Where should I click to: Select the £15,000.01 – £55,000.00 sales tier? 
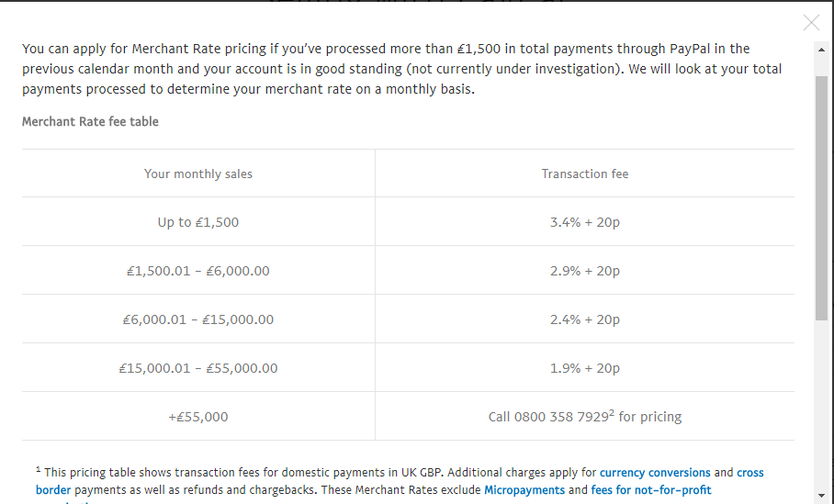click(x=198, y=368)
